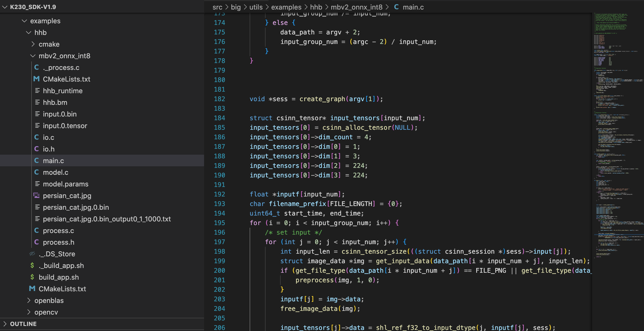Click line number 182 in gutter
Image resolution: width=644 pixels, height=331 pixels.
219,99
